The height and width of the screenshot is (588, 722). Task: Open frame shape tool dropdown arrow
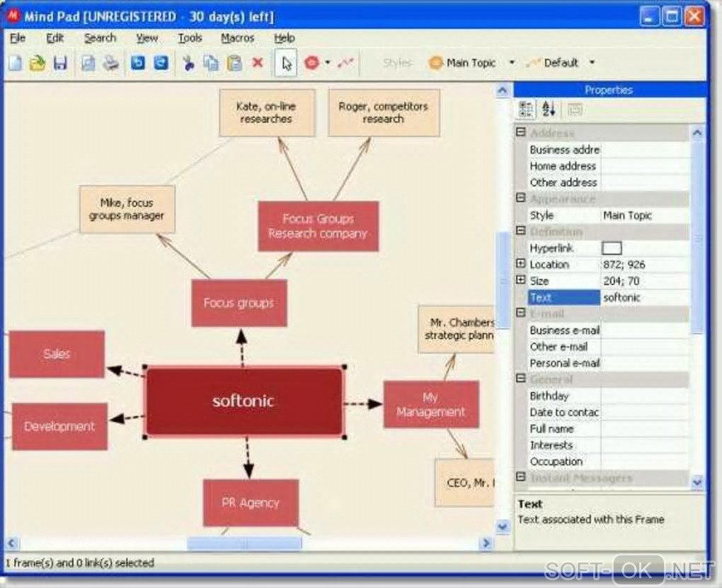328,63
